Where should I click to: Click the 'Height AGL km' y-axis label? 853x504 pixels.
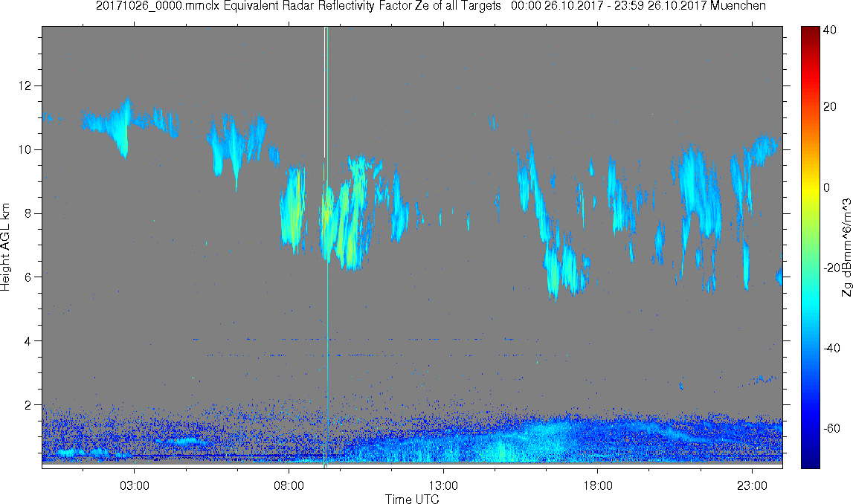click(x=5, y=248)
